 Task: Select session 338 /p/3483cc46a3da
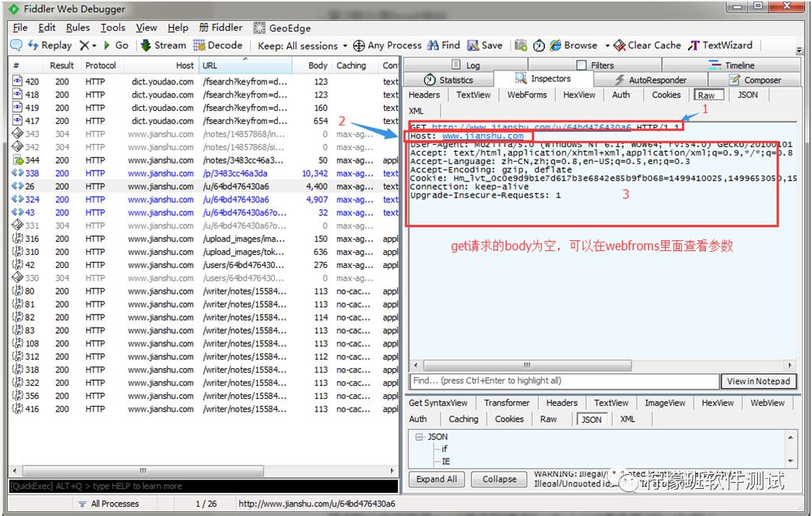tap(203, 173)
